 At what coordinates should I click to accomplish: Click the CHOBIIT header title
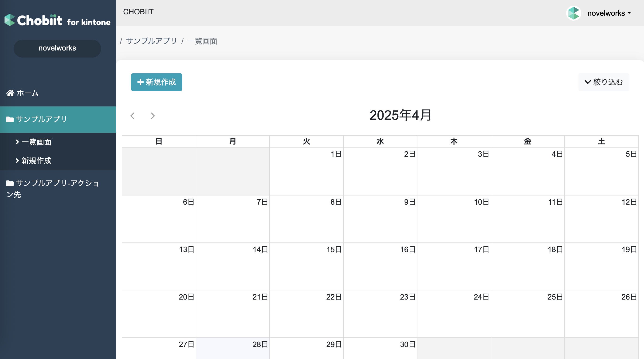[138, 12]
